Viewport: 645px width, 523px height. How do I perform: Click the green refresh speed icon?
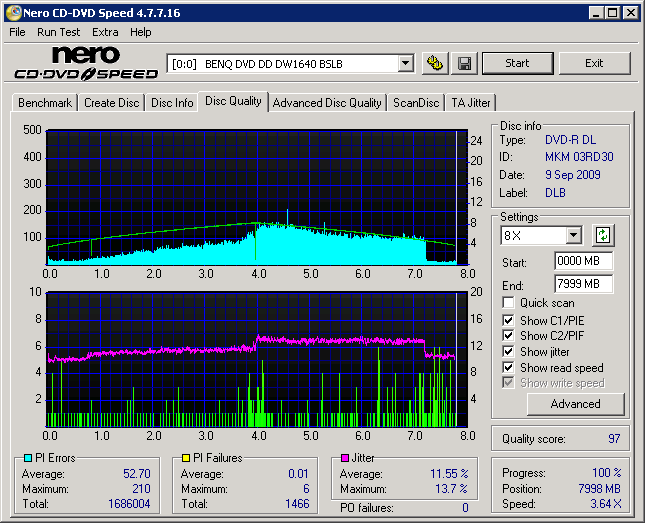(x=603, y=235)
